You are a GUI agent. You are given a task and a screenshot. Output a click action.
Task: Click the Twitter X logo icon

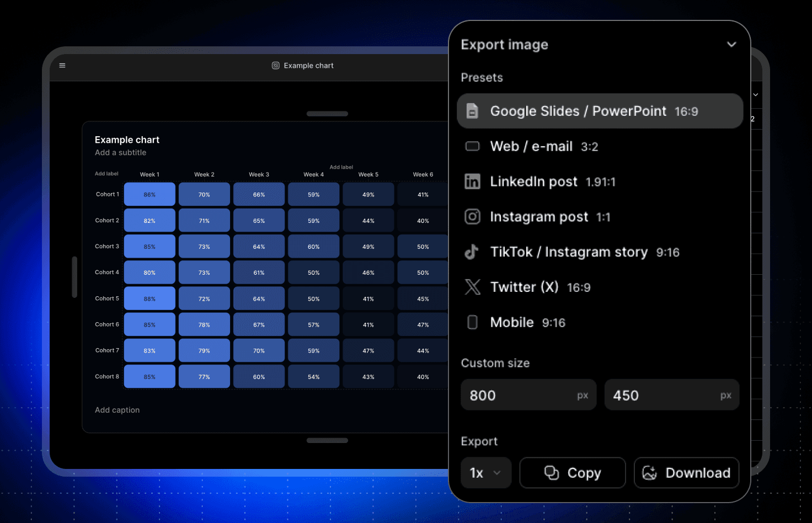tap(472, 287)
